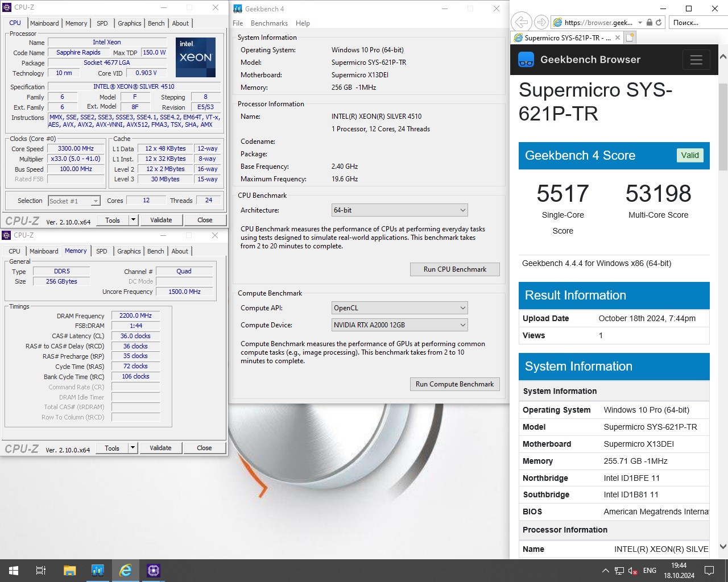Click the Run Compute Benchmark button
The image size is (728, 582).
(455, 384)
